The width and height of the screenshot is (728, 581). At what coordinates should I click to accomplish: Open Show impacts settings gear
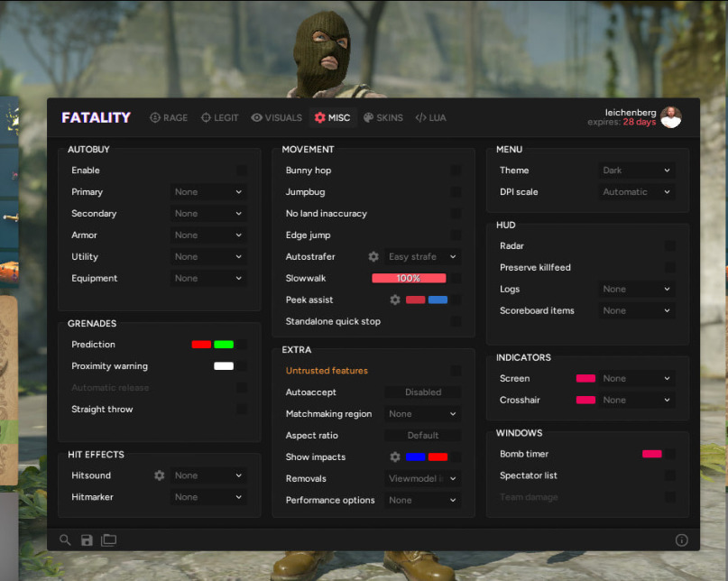coord(395,457)
